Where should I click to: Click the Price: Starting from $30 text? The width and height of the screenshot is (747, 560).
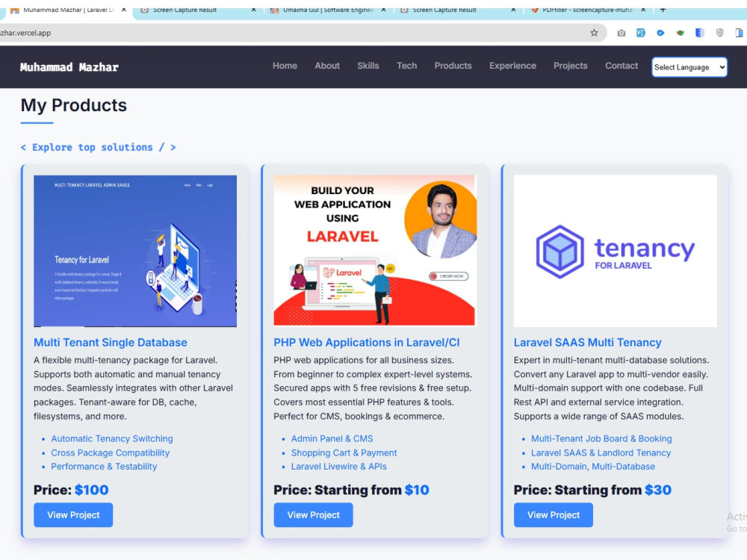(x=592, y=490)
